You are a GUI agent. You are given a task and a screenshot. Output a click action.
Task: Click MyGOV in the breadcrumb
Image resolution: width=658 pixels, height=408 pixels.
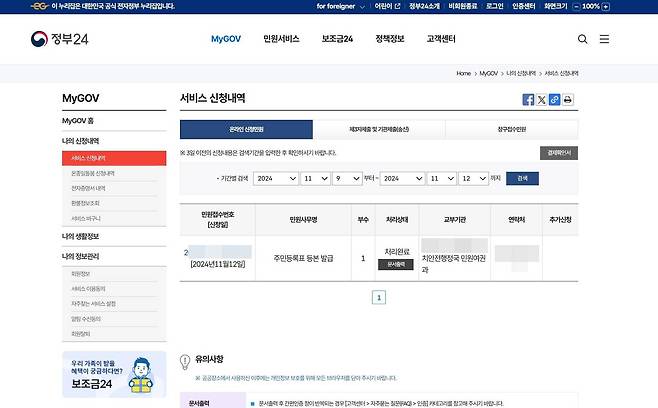pos(488,73)
